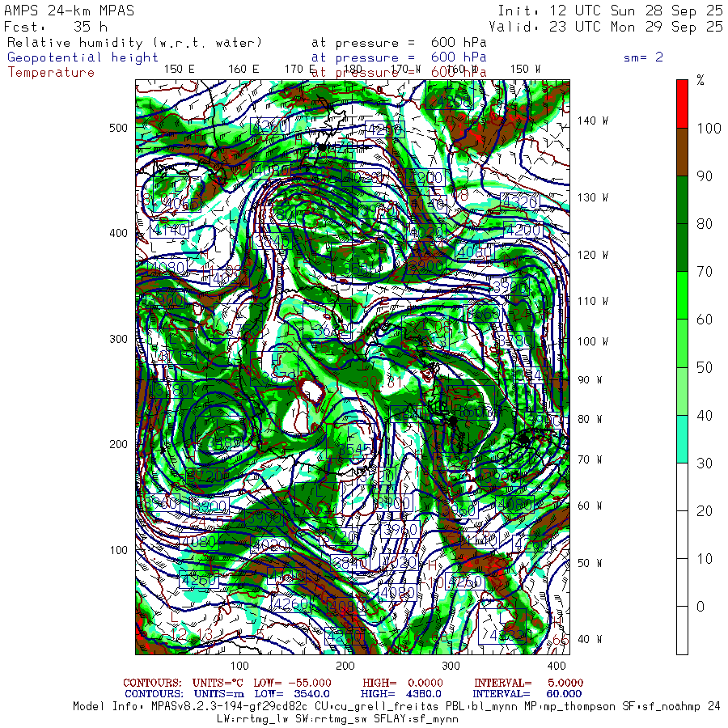Viewport: 728px width, 728px height.
Task: Click the '140 W' longitude label
Action: coord(592,121)
